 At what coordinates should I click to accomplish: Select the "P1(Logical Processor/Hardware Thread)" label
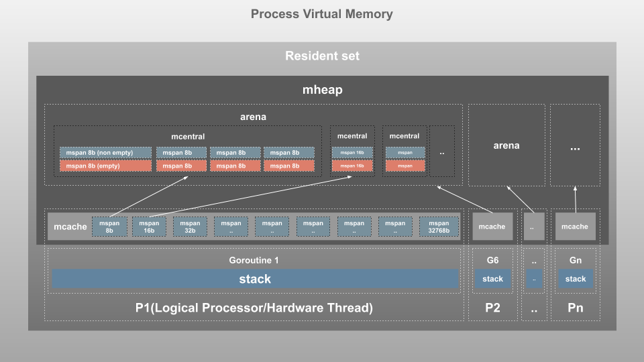[254, 308]
